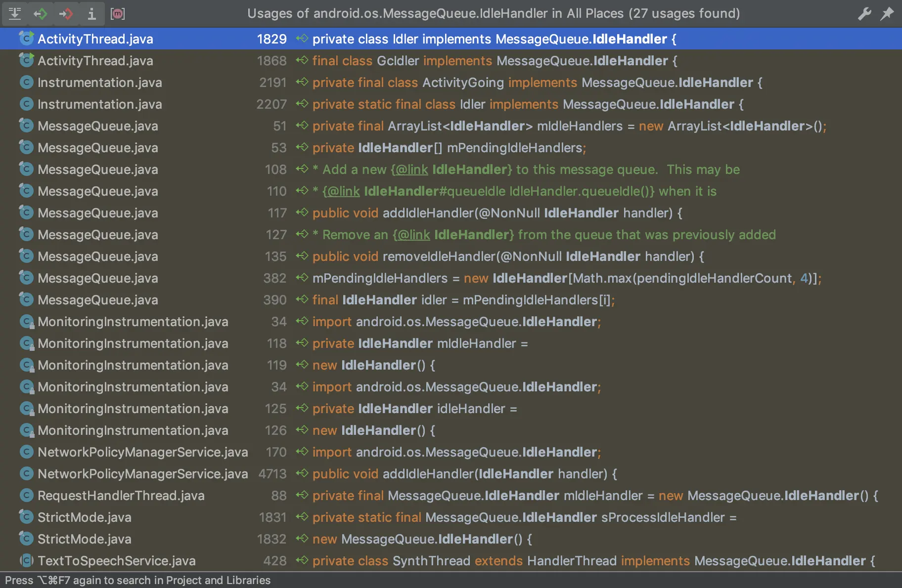This screenshot has height=588, width=902.
Task: Click class icon of RequestHandlerThread.java
Action: [x=26, y=495]
